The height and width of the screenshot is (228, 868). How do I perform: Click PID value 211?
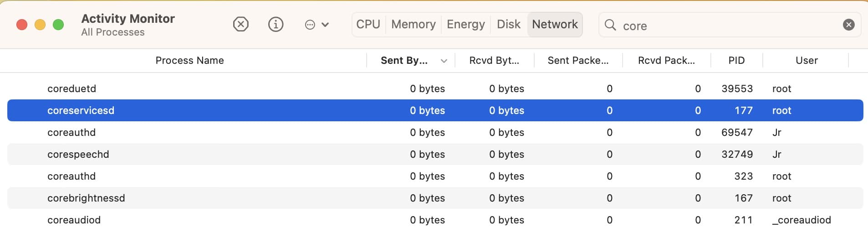tap(743, 220)
